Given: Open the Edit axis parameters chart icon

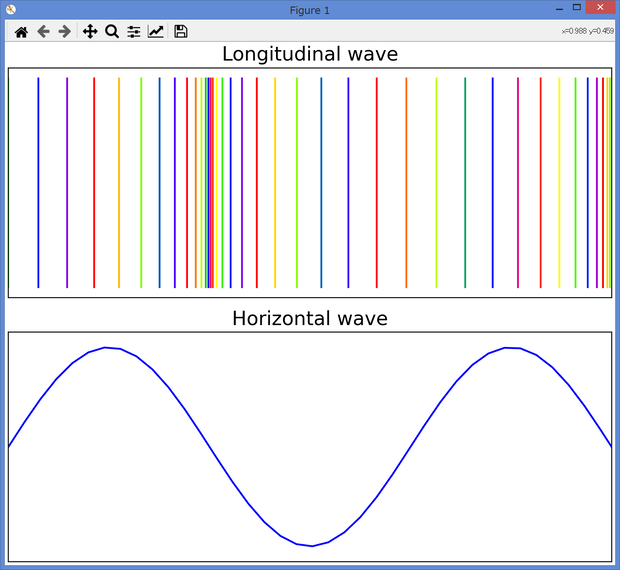Looking at the screenshot, I should pyautogui.click(x=155, y=31).
